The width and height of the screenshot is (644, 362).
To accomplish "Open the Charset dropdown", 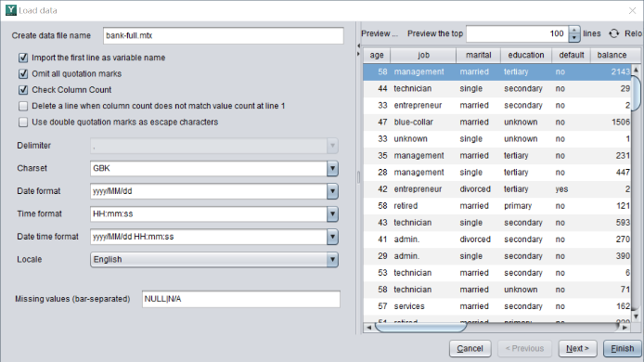I will [332, 168].
